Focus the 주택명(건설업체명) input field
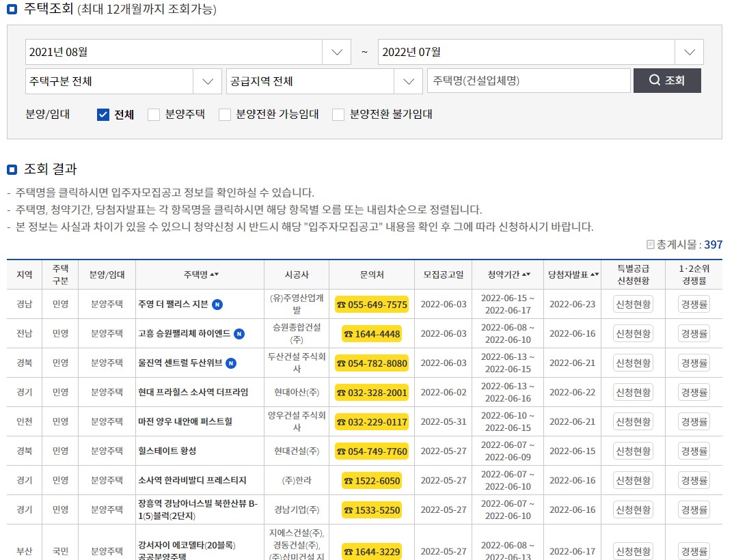The width and height of the screenshot is (734, 560). [x=528, y=81]
